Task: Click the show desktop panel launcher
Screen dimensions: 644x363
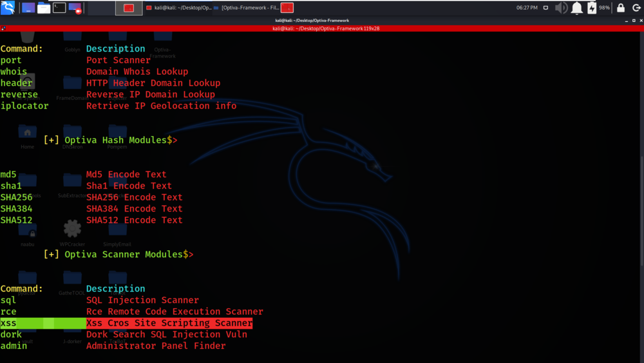Action: click(x=28, y=8)
